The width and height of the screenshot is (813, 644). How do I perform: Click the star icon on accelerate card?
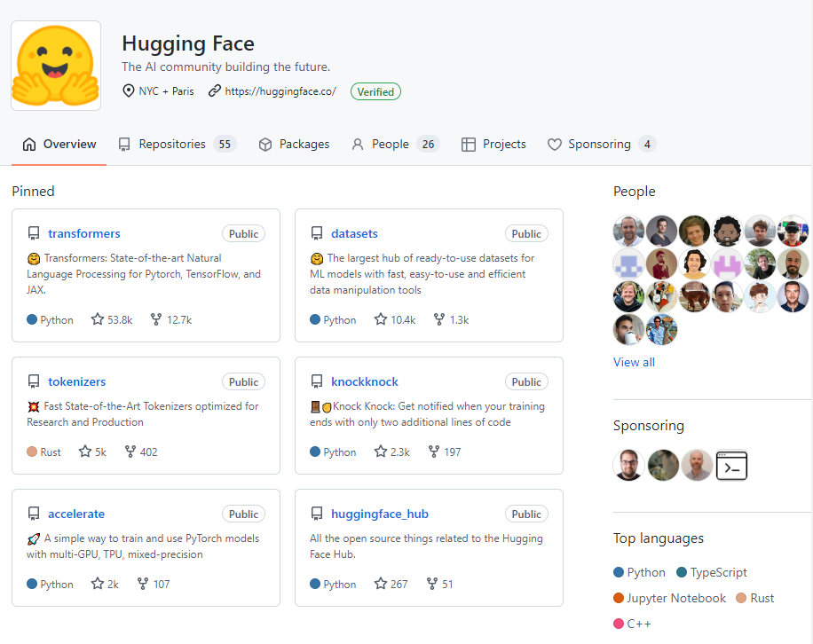coord(98,584)
